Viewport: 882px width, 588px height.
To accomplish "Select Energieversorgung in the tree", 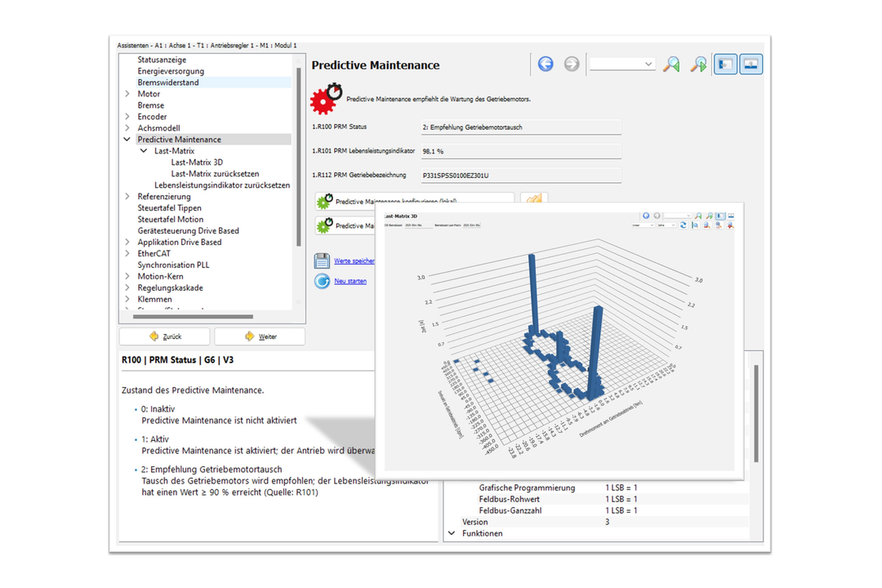I will tap(171, 71).
